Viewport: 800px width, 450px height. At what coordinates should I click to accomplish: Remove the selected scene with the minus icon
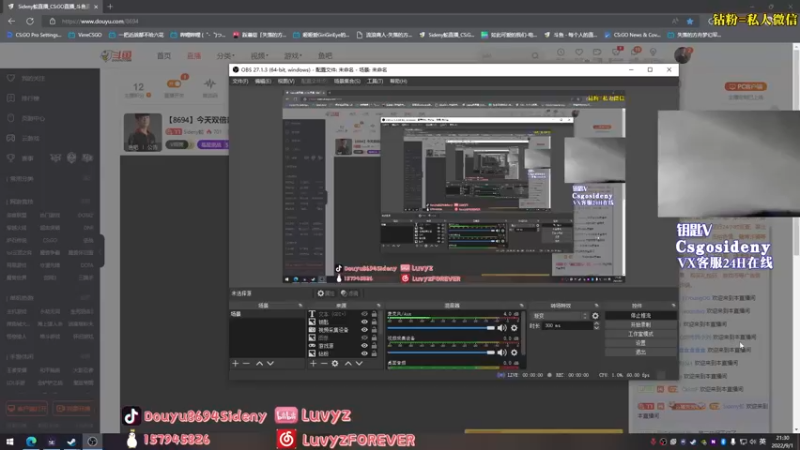pyautogui.click(x=246, y=363)
